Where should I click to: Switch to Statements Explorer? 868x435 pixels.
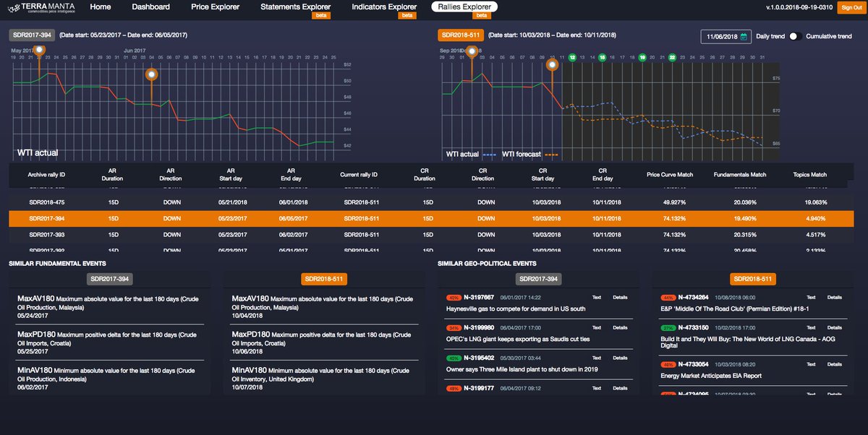(x=295, y=7)
